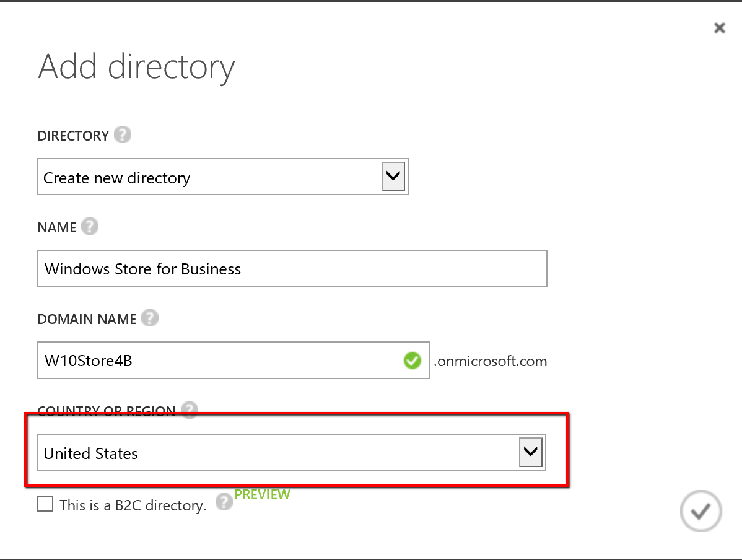Click the 'Add directory' heading
Image resolution: width=742 pixels, height=560 pixels.
click(137, 67)
